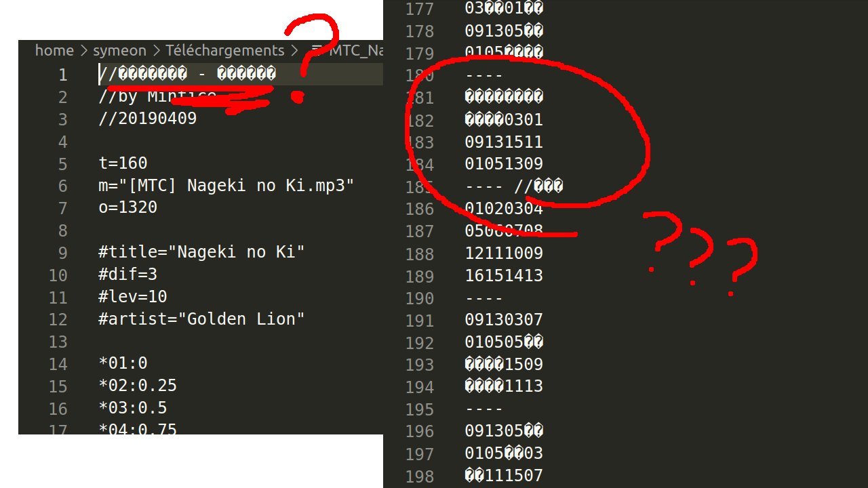The height and width of the screenshot is (488, 868).
Task: Click the chevron after 'Téléchargements' breadcrumb
Action: tap(294, 51)
